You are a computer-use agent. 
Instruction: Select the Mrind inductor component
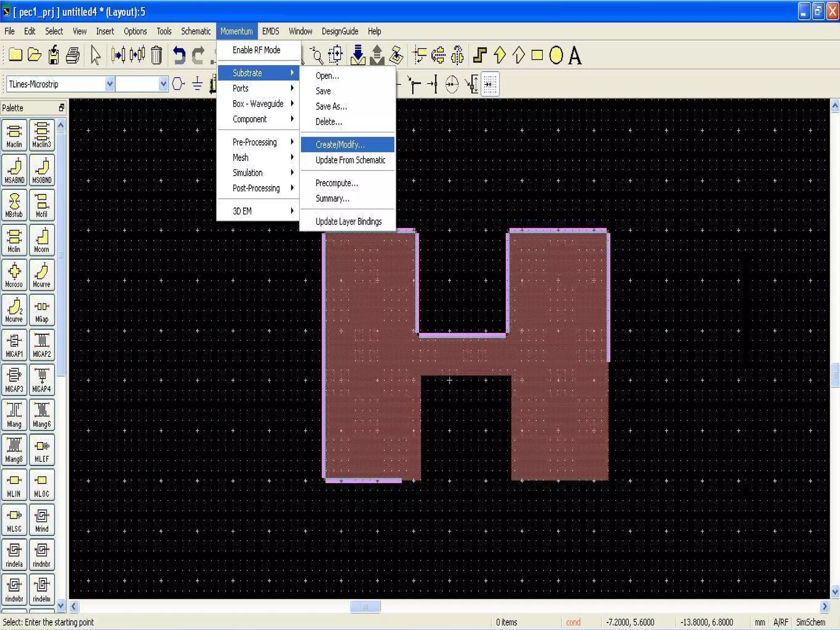coord(41,519)
